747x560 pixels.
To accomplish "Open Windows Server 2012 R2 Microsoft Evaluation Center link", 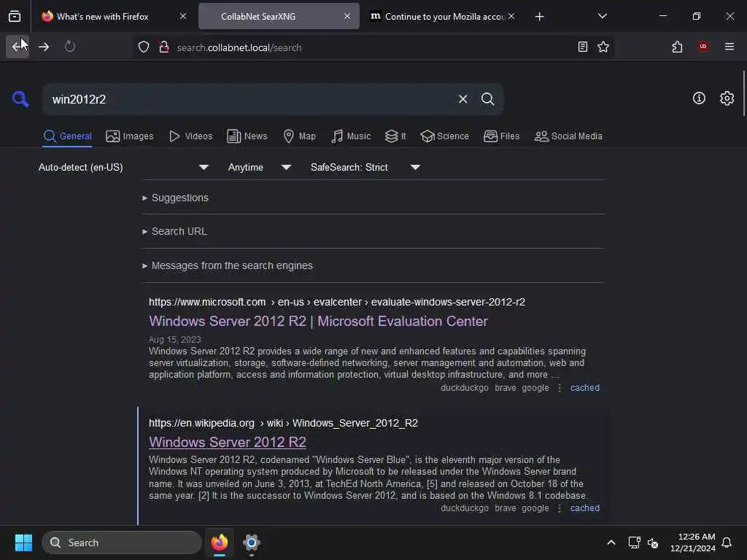I will [x=318, y=322].
